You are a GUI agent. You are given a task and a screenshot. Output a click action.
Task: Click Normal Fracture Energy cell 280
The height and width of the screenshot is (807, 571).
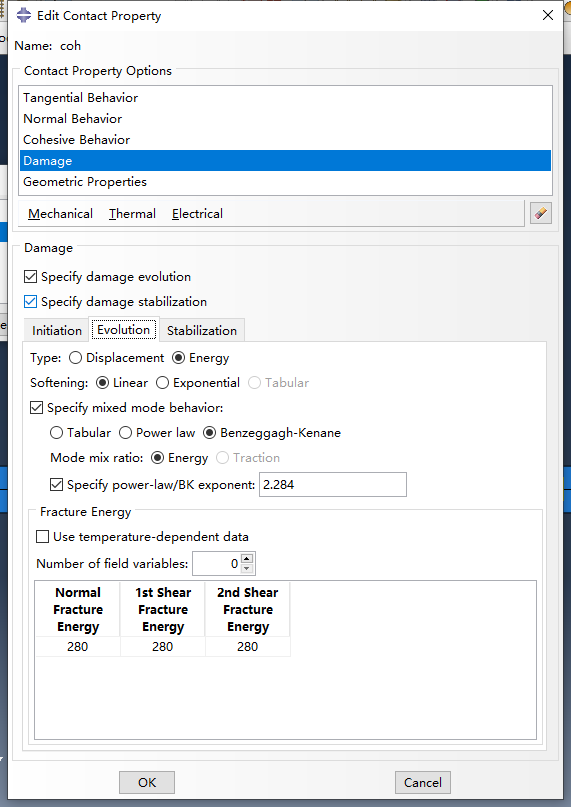78,646
